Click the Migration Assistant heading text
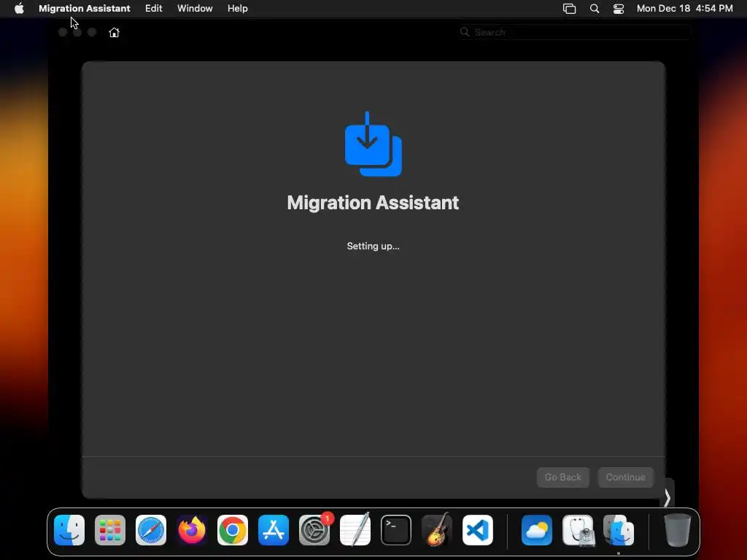The width and height of the screenshot is (747, 560). click(373, 203)
